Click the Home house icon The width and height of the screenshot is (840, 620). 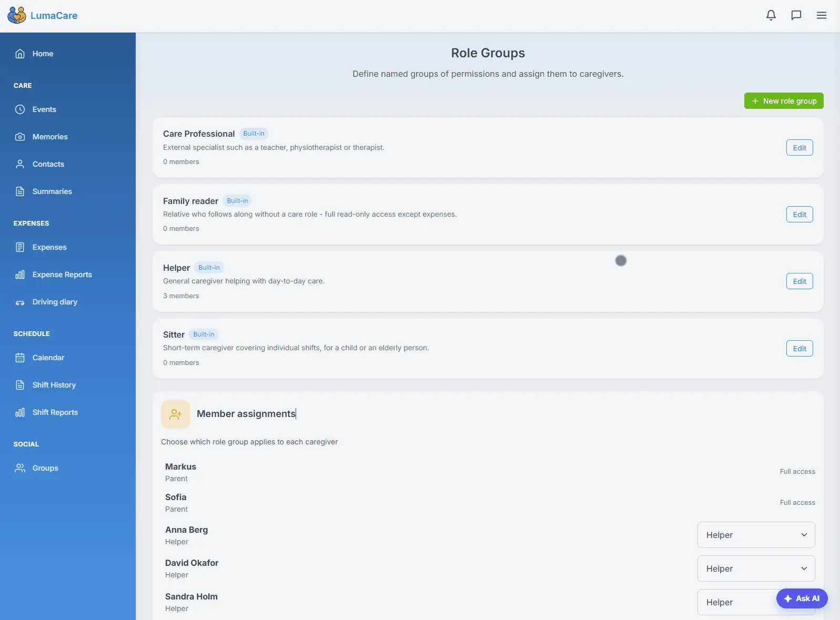click(x=20, y=54)
